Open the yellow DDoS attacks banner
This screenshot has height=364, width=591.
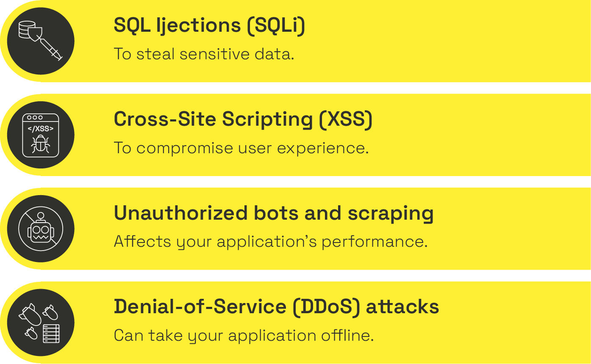point(295,323)
